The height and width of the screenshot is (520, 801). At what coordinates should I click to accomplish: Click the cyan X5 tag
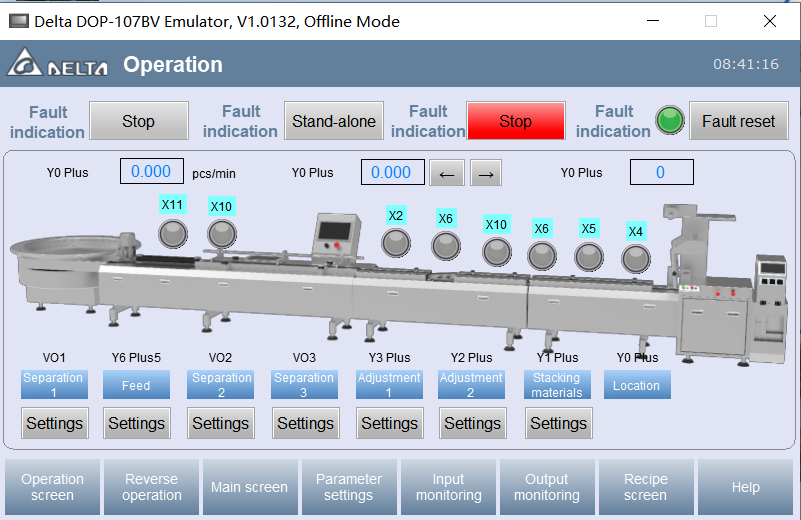click(x=589, y=228)
